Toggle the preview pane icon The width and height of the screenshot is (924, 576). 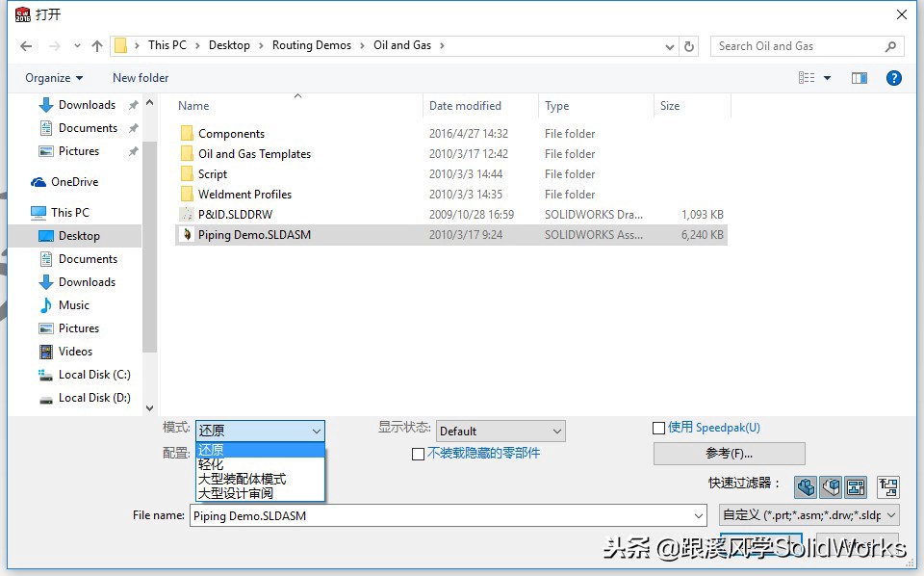point(859,78)
